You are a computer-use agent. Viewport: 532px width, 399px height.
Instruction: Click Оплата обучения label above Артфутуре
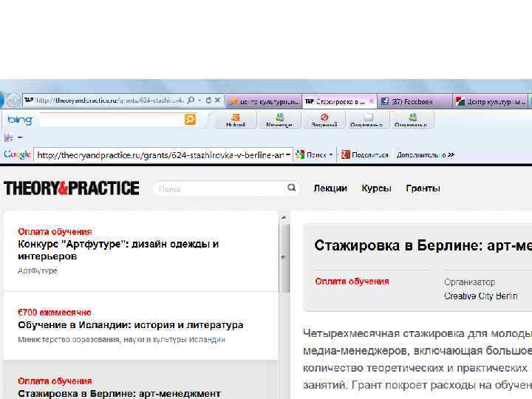tap(55, 232)
